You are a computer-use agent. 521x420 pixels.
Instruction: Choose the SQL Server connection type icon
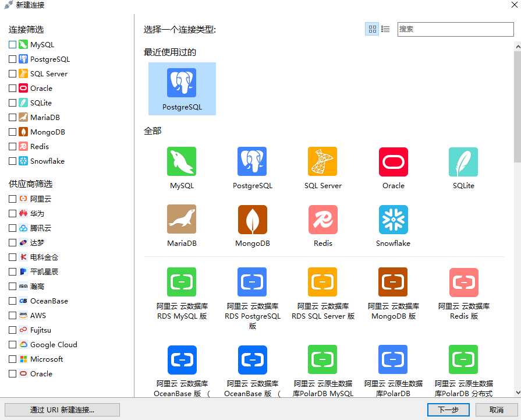pyautogui.click(x=322, y=161)
